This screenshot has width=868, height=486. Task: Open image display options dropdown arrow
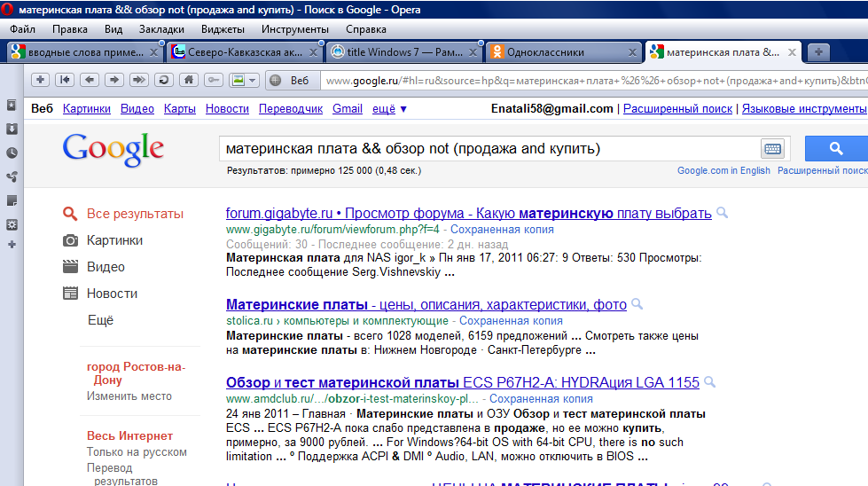253,81
